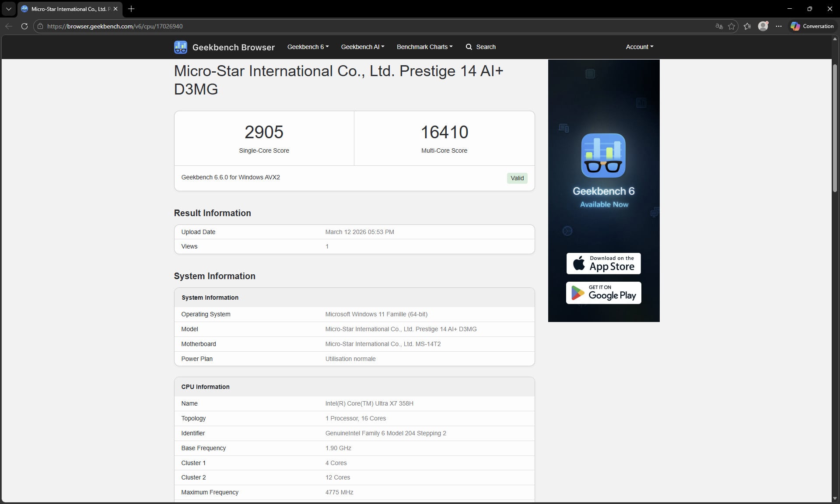Select the Cluster 2 12 Cores value
The width and height of the screenshot is (840, 504).
338,477
